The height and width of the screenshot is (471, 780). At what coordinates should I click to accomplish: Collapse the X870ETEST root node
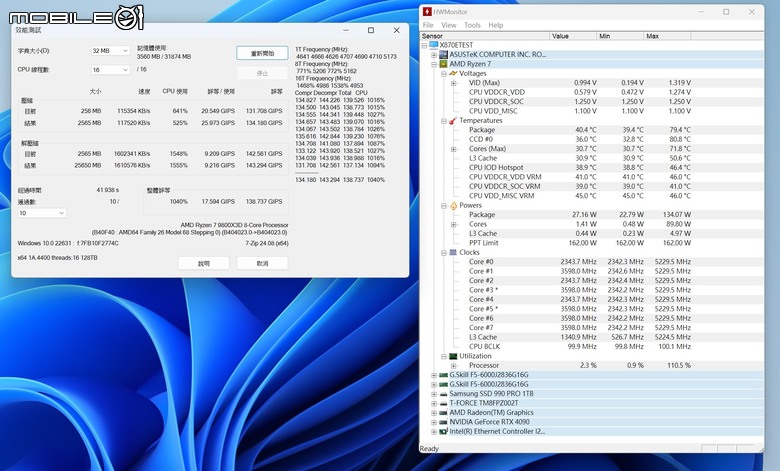tap(424, 45)
